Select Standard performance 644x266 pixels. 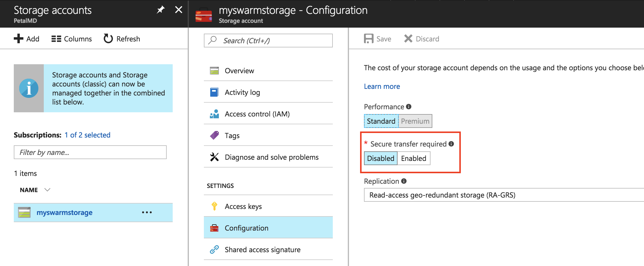click(x=381, y=121)
